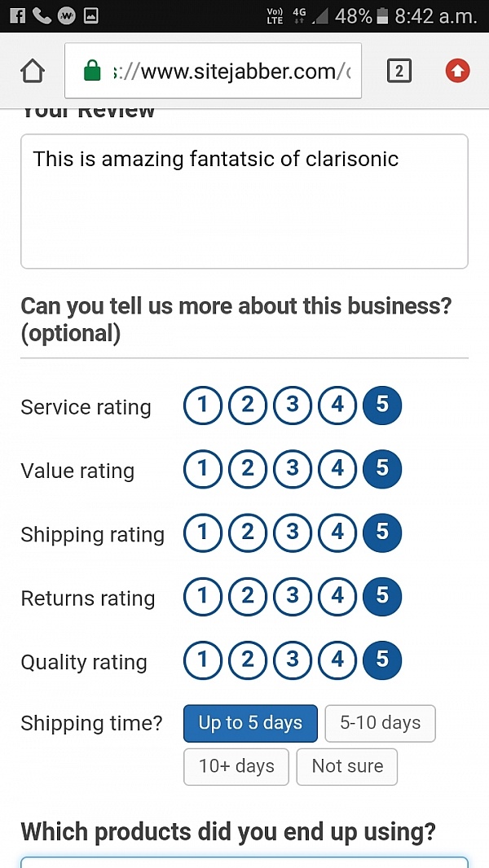
Task: Tap the green padlock security icon
Action: [92, 71]
